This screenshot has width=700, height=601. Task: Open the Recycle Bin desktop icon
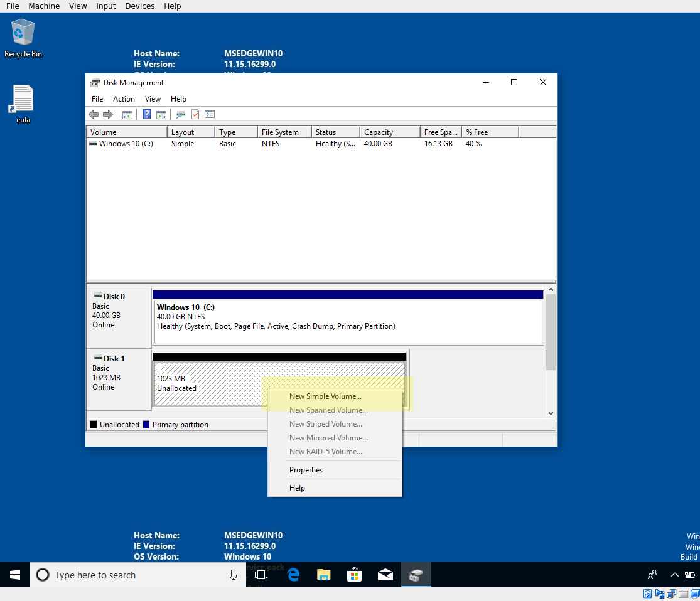click(x=23, y=38)
